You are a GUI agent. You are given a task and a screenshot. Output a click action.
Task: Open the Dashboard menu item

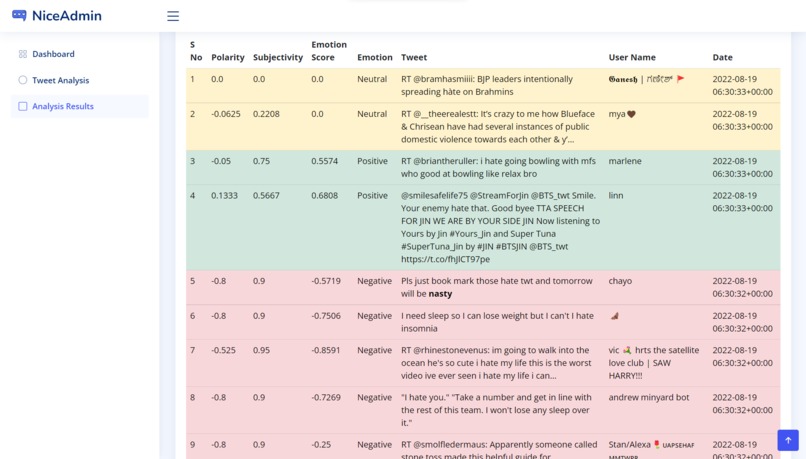[80, 54]
